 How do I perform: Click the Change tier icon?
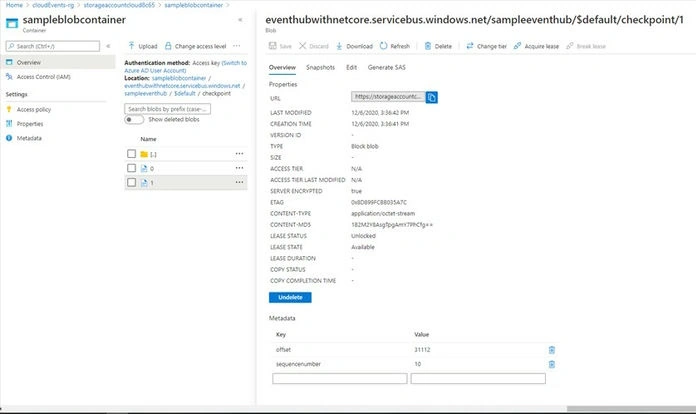[x=470, y=46]
